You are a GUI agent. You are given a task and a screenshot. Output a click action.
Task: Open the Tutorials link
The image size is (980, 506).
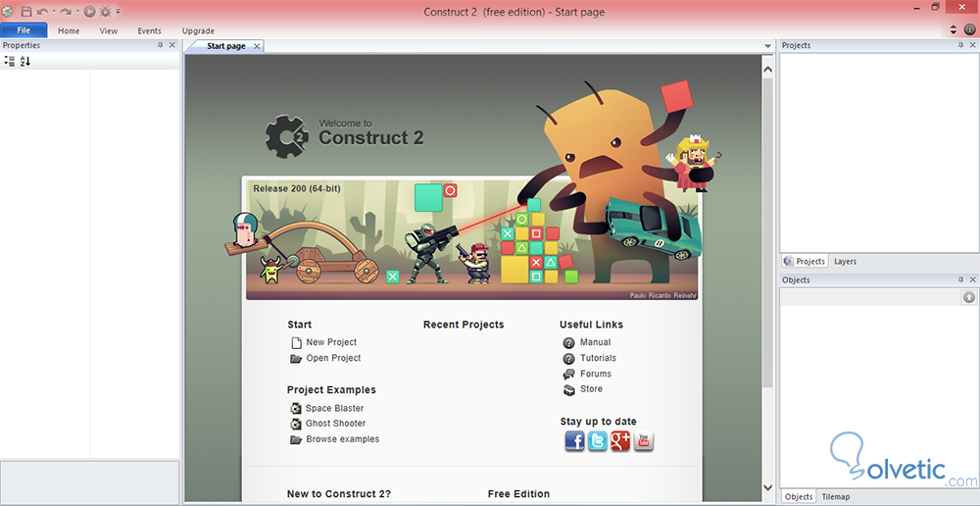pos(598,358)
